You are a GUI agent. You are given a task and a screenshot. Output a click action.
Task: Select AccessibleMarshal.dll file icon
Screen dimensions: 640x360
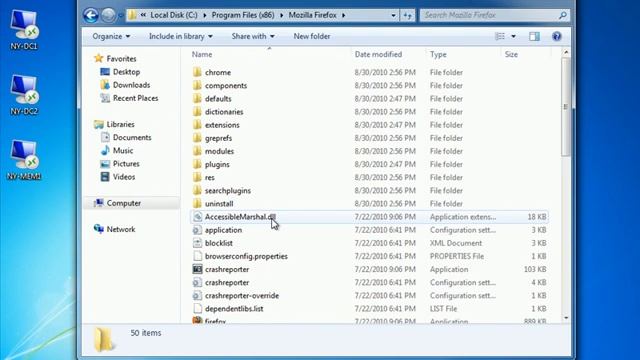click(x=198, y=217)
